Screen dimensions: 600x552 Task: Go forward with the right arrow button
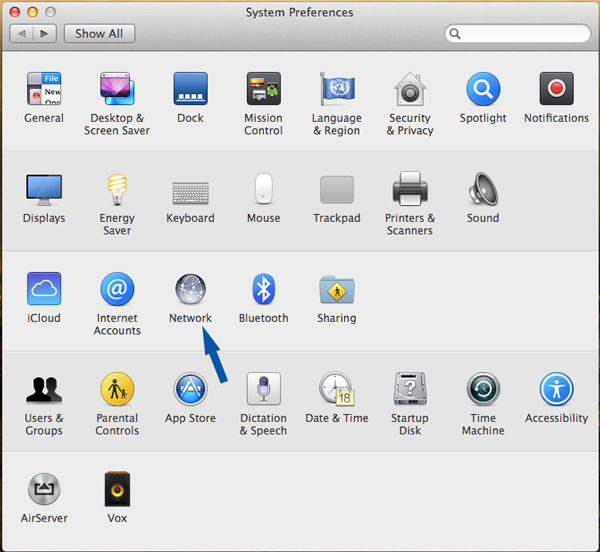pos(45,34)
